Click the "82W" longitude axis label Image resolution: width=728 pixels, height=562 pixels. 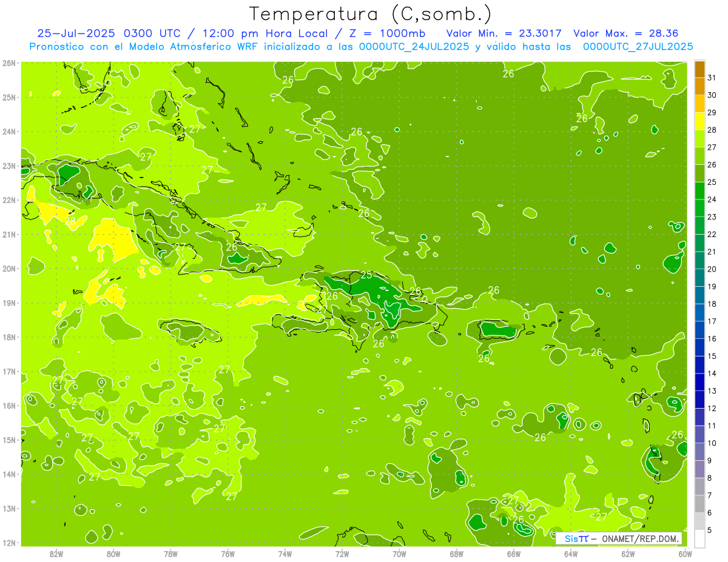(x=56, y=554)
